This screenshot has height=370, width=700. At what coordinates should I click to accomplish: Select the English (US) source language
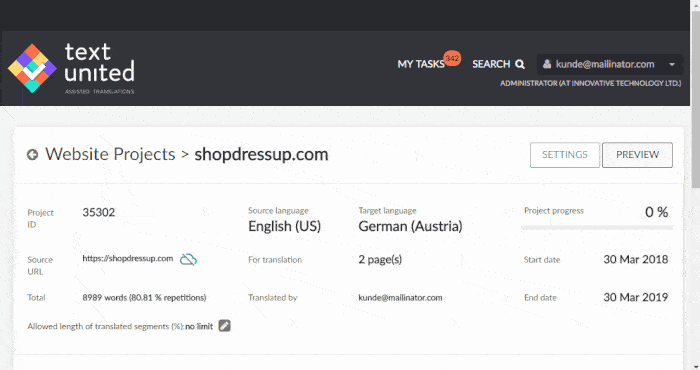pyautogui.click(x=284, y=226)
